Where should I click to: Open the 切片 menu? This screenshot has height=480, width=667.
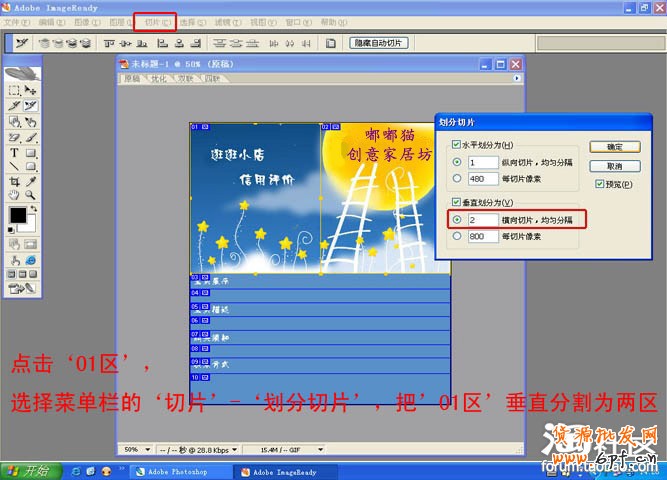tap(154, 21)
